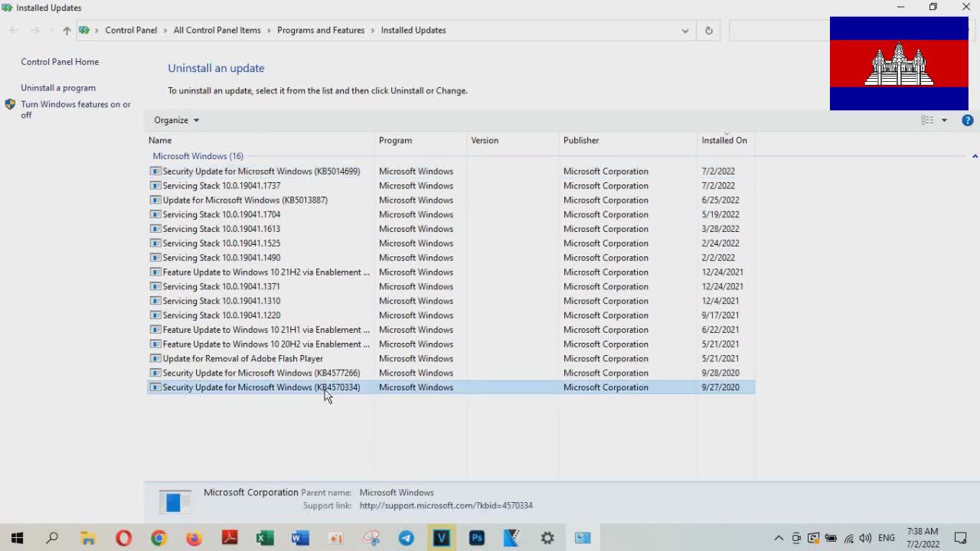Select Servicing Stack 10.0.19041.1371
980x551 pixels.
click(x=450, y=287)
